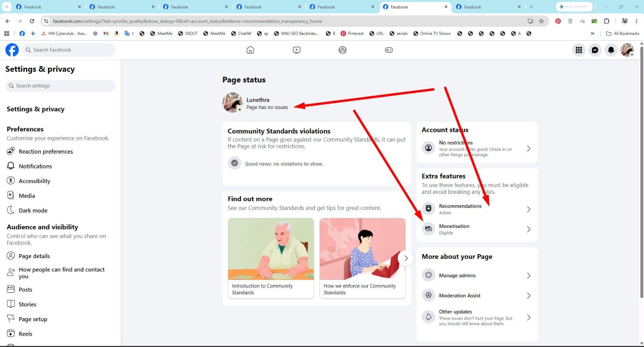The image size is (644, 347).
Task: Click the Recommendations shield icon
Action: [429, 209]
